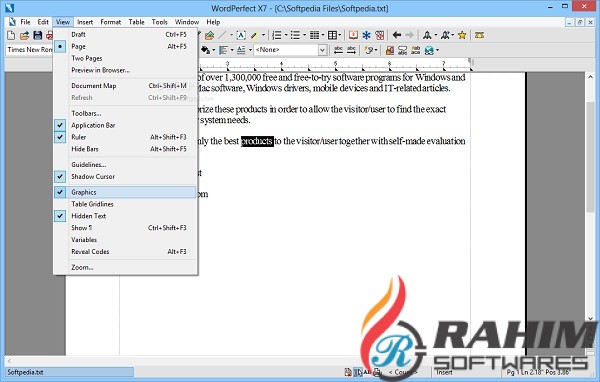This screenshot has height=382, width=600.
Task: Click the Forward arrow icon
Action: (409, 36)
